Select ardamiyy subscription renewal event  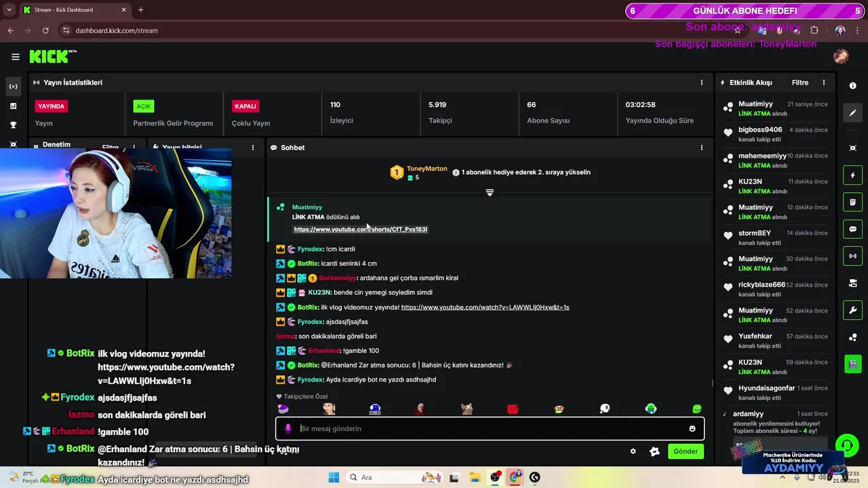click(x=776, y=424)
